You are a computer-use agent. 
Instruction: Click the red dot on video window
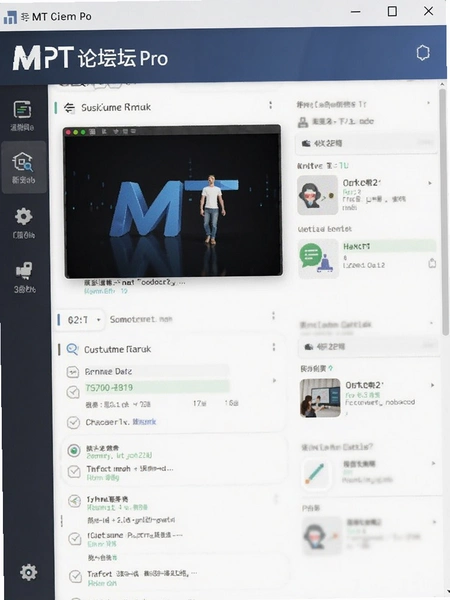(x=68, y=132)
